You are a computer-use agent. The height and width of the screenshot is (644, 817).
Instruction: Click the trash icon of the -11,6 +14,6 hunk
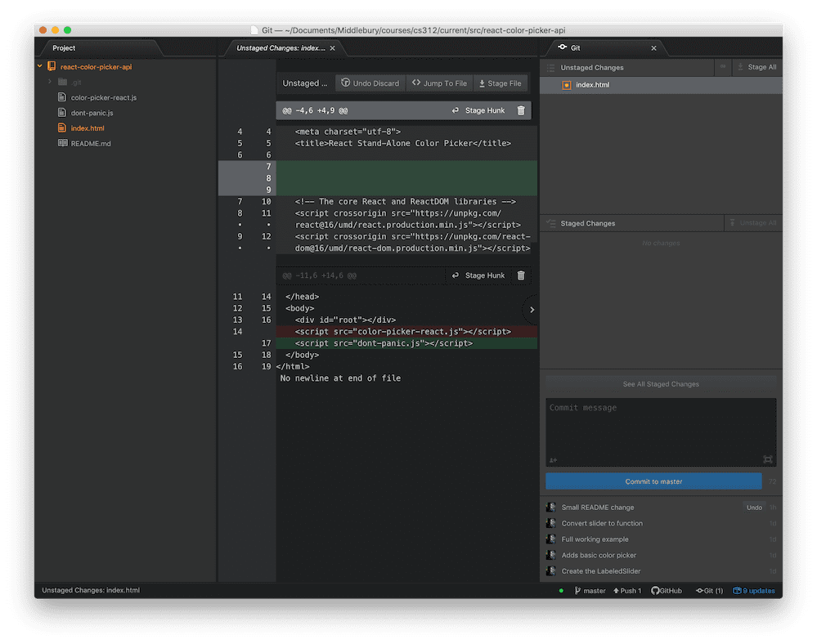coord(520,275)
